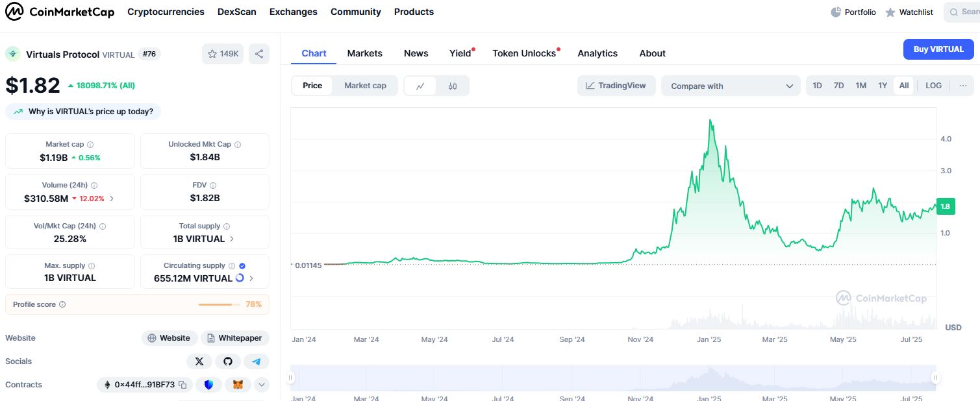The height and width of the screenshot is (401, 980).
Task: Switch to the Markets tab
Action: (x=365, y=53)
